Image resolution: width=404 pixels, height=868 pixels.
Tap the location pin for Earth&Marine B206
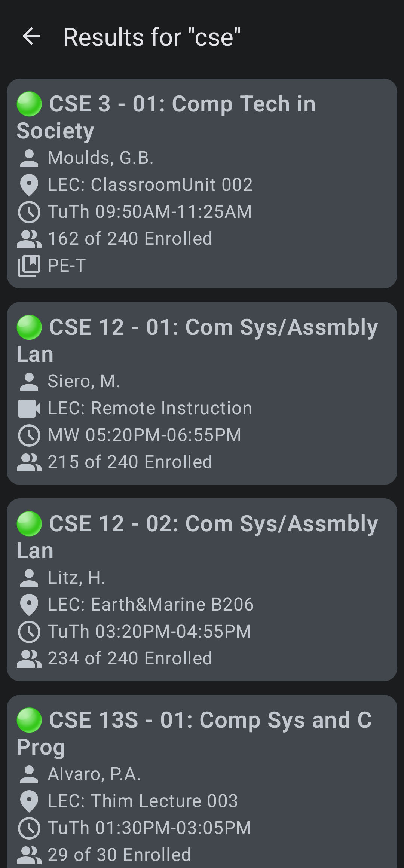pyautogui.click(x=30, y=604)
